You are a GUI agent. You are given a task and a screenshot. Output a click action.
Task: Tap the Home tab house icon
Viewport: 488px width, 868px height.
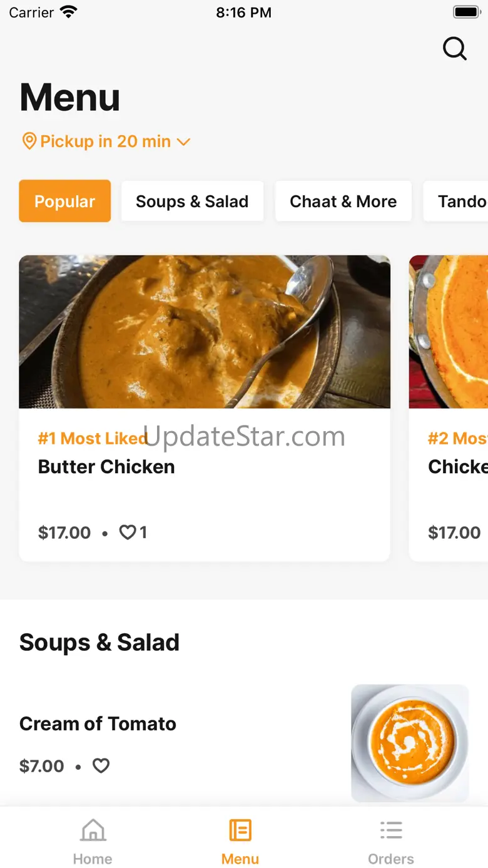tap(93, 830)
